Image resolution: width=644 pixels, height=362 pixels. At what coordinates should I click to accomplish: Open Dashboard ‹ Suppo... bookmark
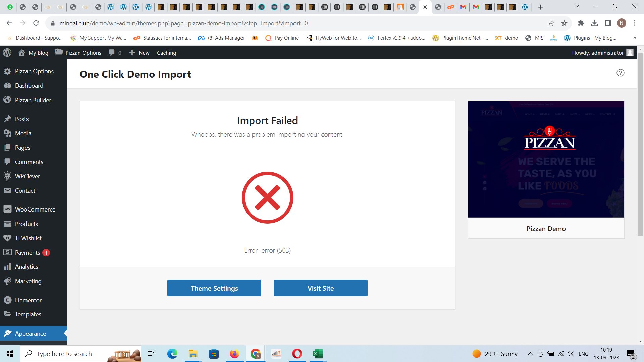35,38
